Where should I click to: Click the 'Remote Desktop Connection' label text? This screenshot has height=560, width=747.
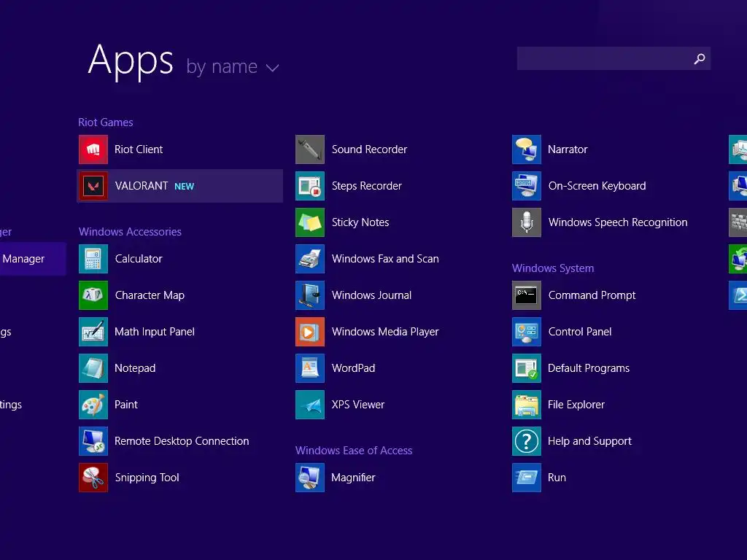click(x=182, y=441)
